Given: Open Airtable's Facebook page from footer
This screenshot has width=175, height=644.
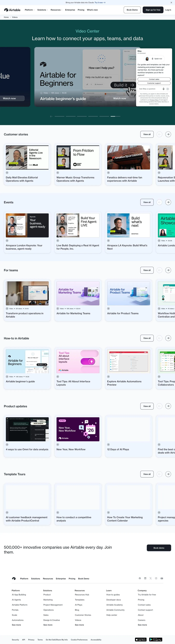Looking at the screenshot, I should [140, 578].
